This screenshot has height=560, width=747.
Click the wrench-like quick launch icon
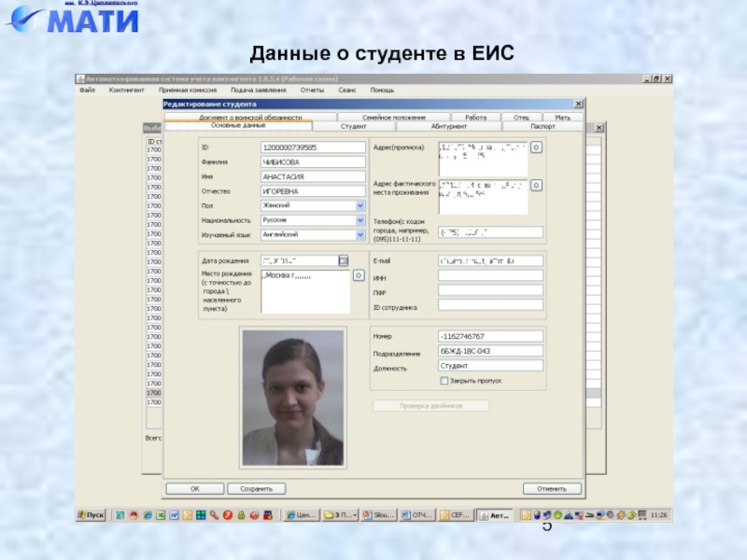pos(214,515)
